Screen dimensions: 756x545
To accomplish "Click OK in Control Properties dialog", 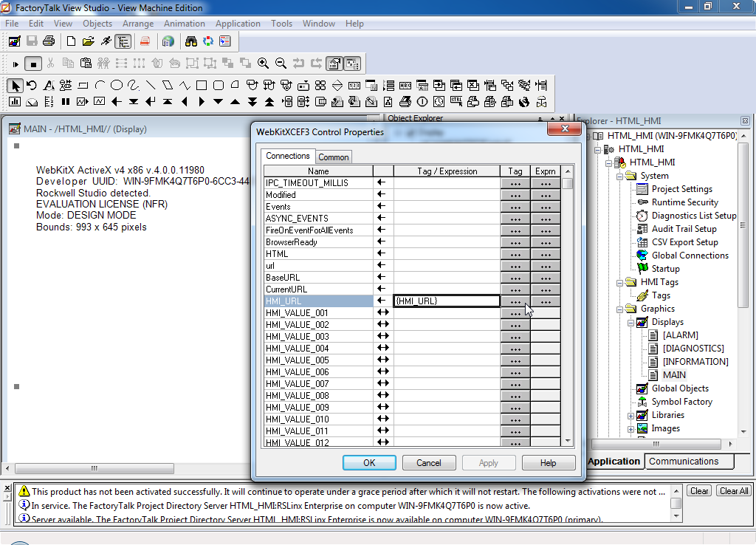I will point(369,463).
